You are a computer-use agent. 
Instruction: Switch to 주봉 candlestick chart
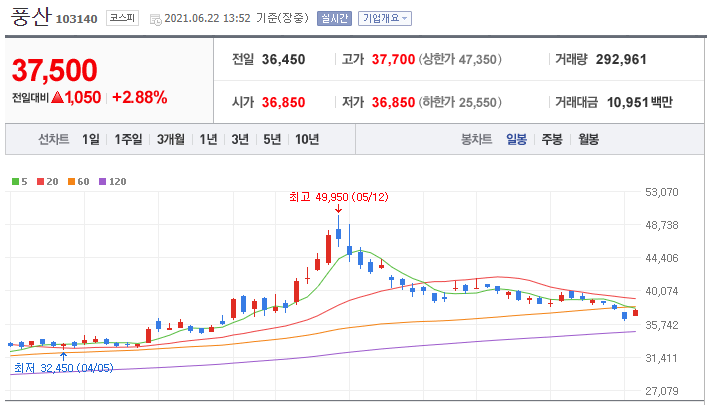coord(552,139)
